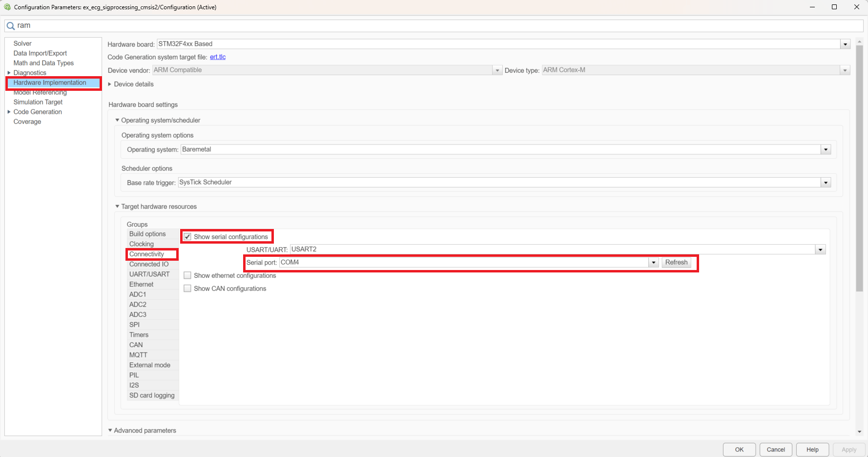Click the Refresh serial port button
868x457 pixels.
(676, 263)
